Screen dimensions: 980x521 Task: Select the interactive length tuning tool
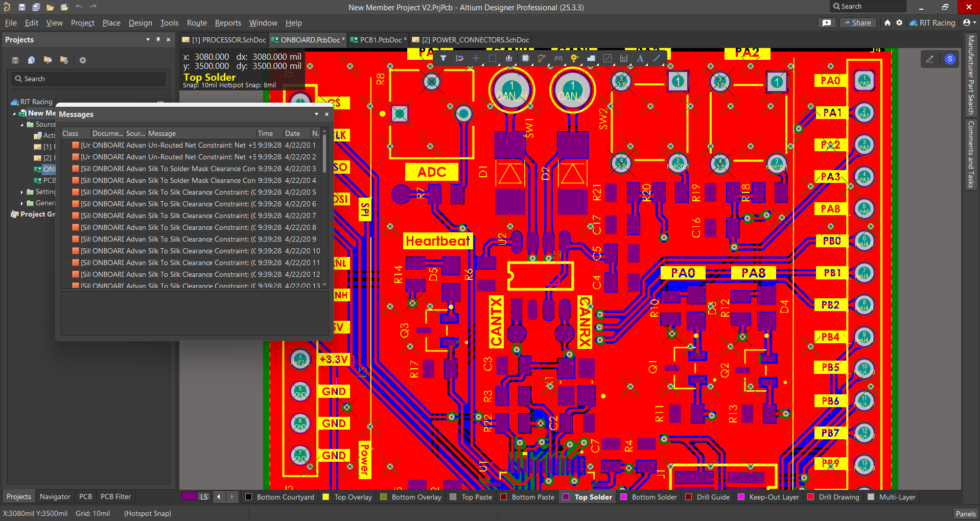(x=558, y=58)
